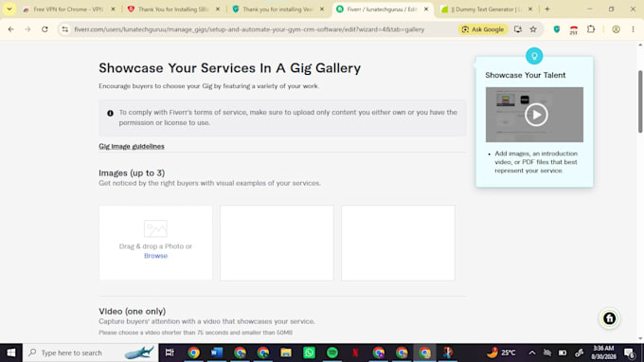
Task: Open Task View on the taskbar
Action: tap(170, 353)
